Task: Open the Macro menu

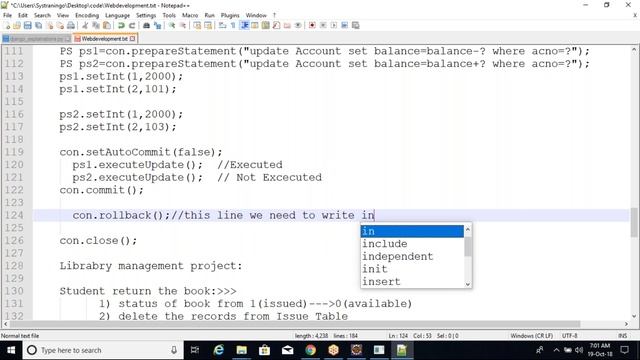Action: pyautogui.click(x=190, y=15)
